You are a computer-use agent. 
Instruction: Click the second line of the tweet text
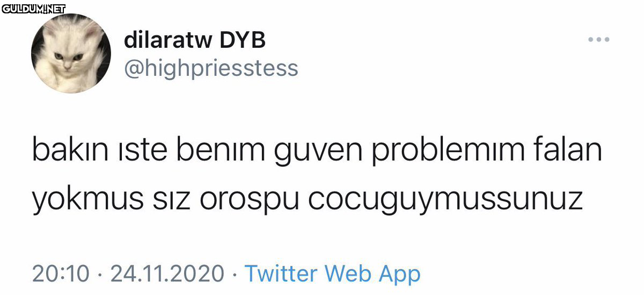308,199
